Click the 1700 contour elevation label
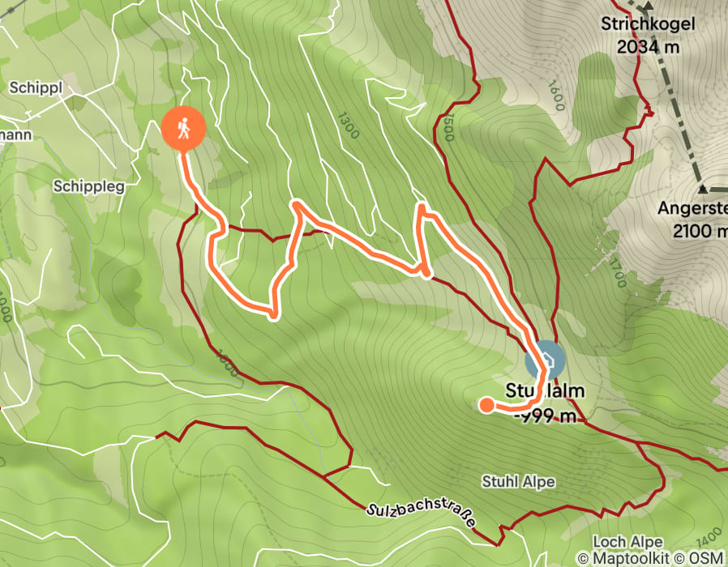728x567 pixels. point(617,273)
